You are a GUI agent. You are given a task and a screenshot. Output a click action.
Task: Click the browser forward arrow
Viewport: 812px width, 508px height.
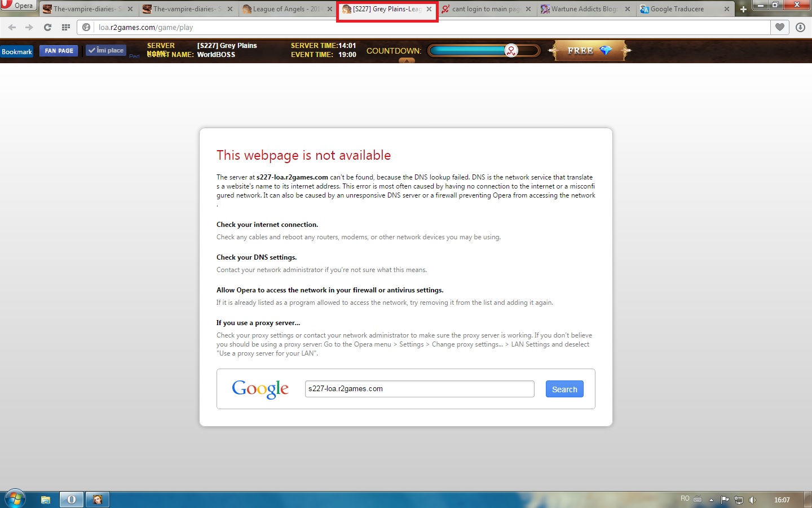pos(29,27)
